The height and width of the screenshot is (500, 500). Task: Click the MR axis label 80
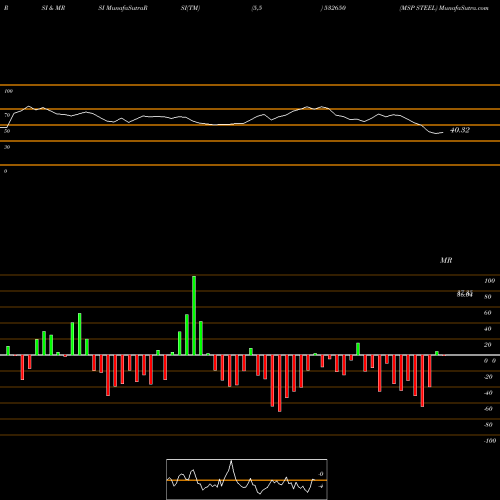[x=488, y=297]
